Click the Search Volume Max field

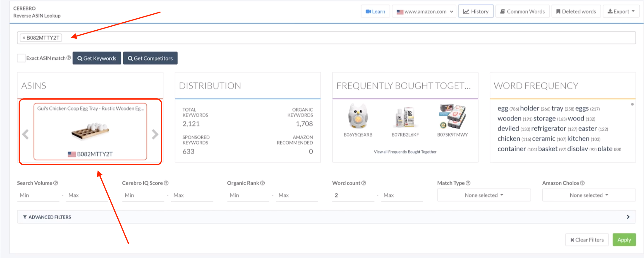[x=87, y=195]
